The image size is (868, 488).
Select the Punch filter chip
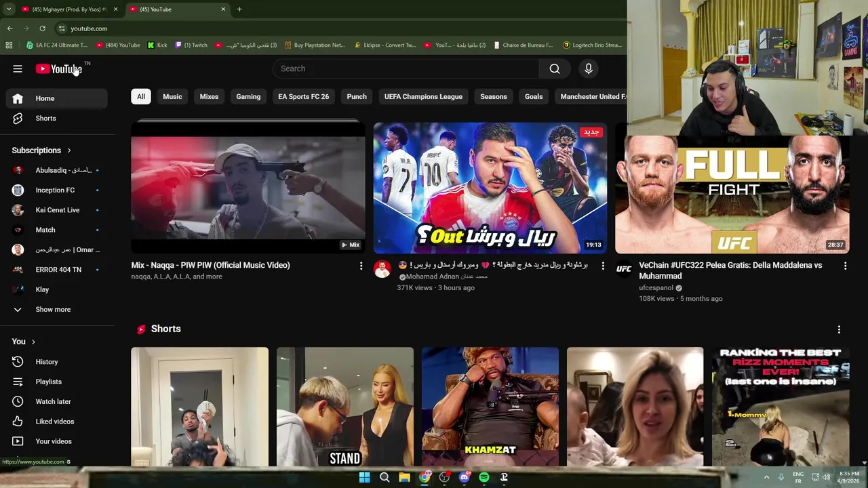click(357, 96)
